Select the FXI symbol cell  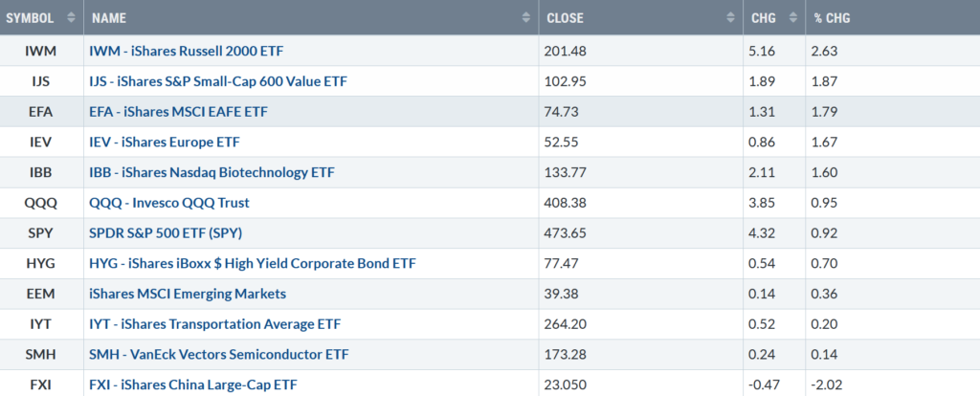[41, 385]
